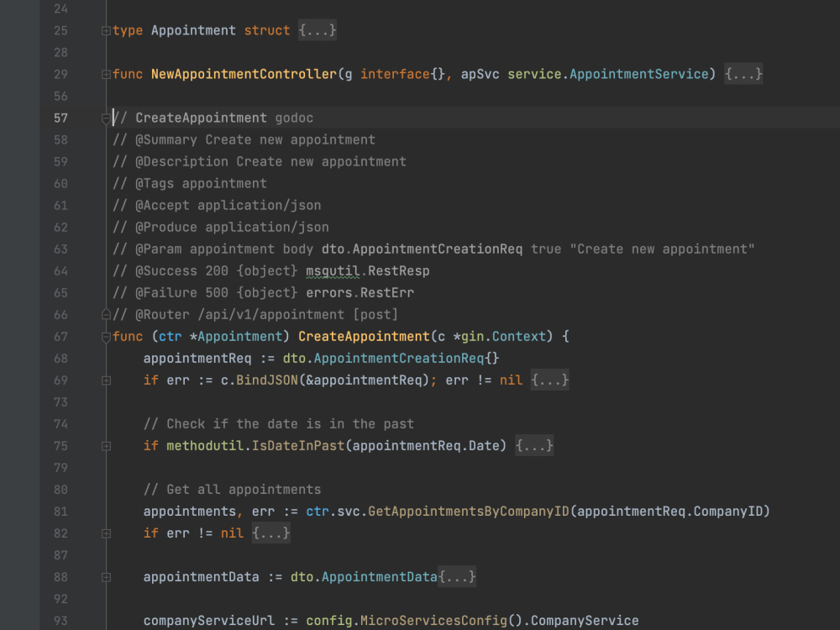Click the underlined msgutil word in comment

coord(333,271)
